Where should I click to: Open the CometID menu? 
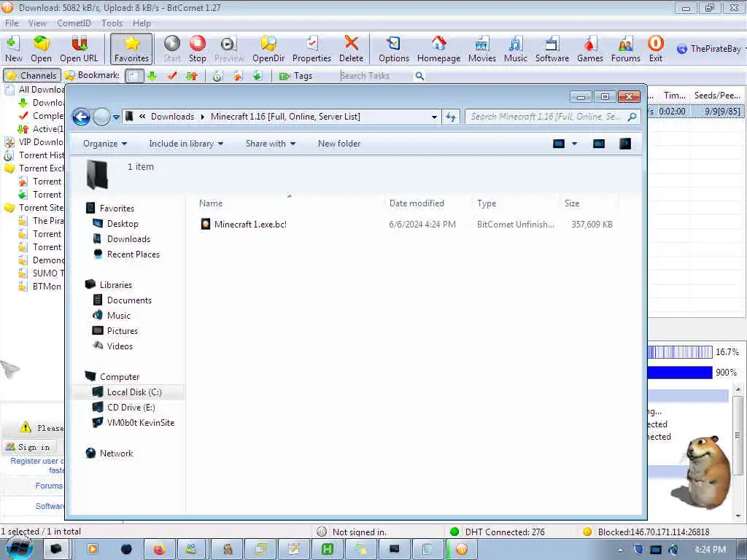[74, 23]
